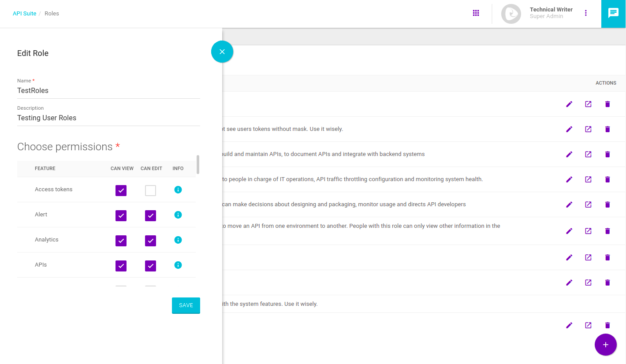Close the Edit Role panel
The height and width of the screenshot is (364, 626).
(222, 52)
